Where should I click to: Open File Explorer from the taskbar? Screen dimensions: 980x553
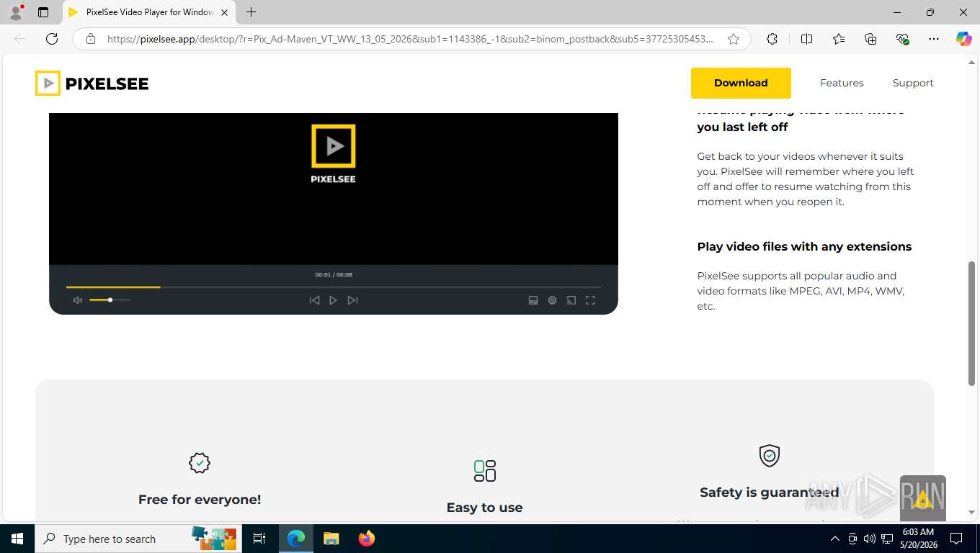click(x=331, y=539)
